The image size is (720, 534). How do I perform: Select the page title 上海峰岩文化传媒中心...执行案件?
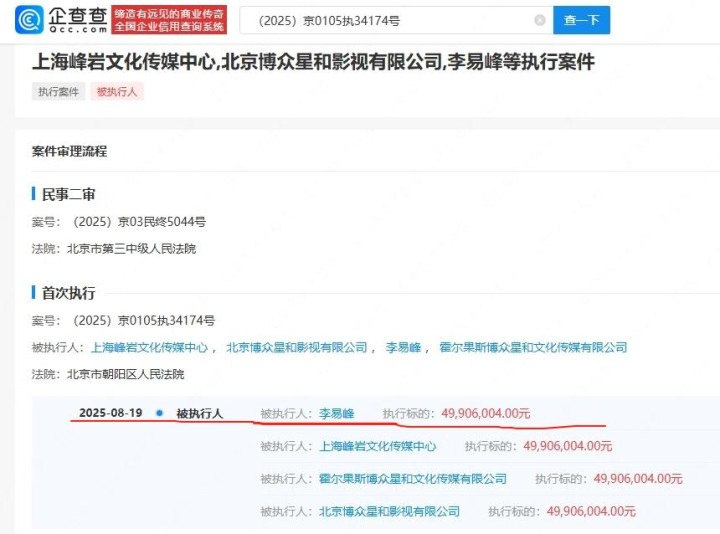tap(313, 62)
